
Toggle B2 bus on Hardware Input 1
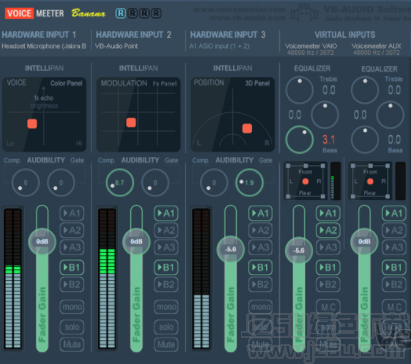coord(72,284)
